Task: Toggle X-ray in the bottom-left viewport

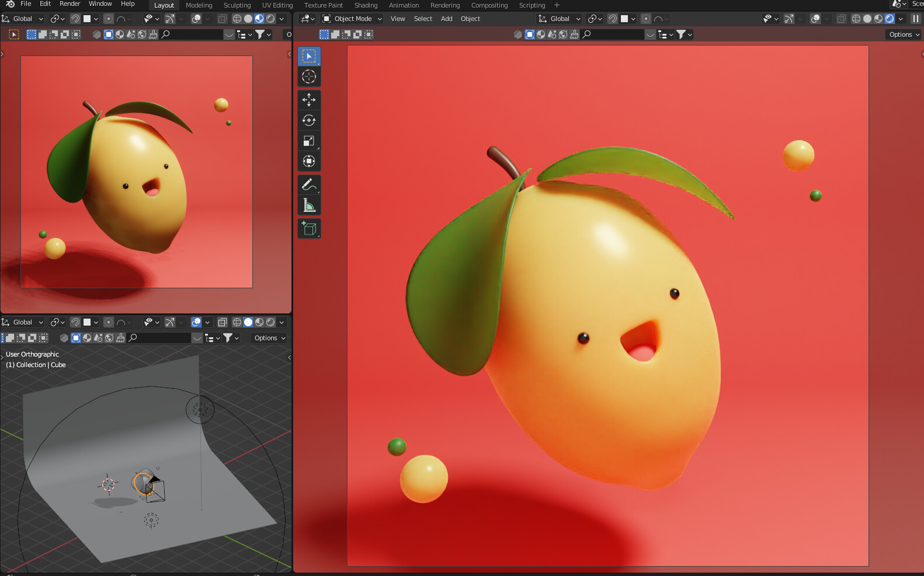Action: pos(223,322)
